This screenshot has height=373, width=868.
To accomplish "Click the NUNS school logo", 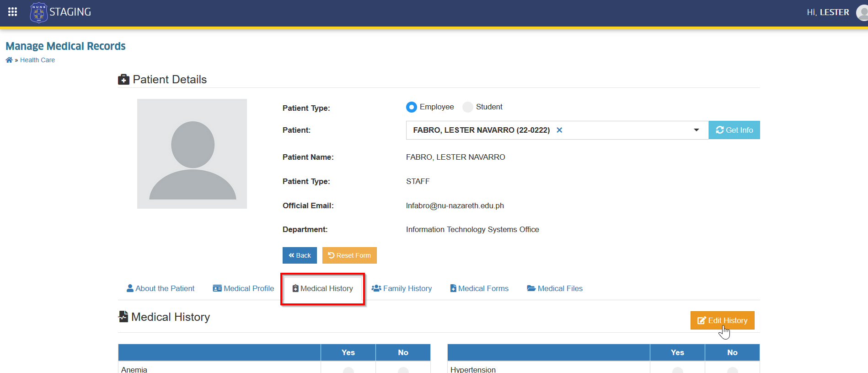I will (38, 12).
